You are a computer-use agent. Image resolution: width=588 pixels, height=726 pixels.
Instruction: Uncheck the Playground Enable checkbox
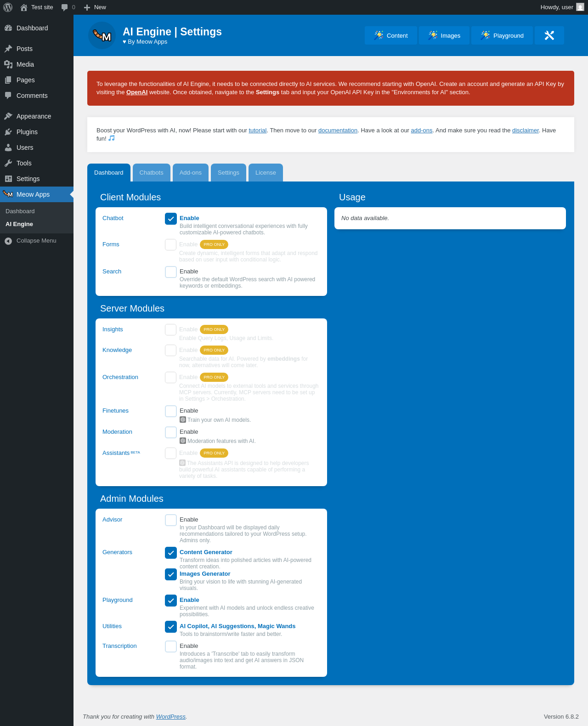[x=171, y=601]
